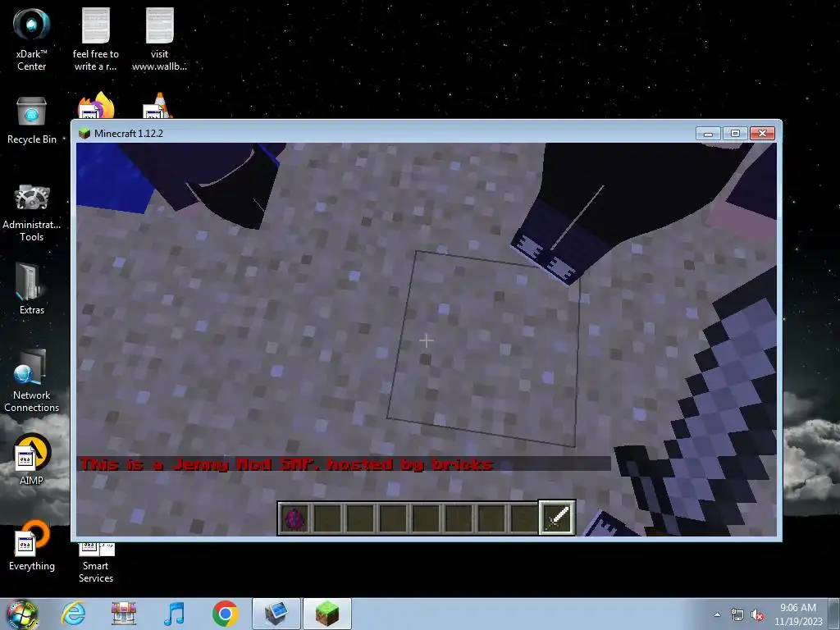This screenshot has width=840, height=630.
Task: Select the empty second hotbar slot
Action: 327,518
